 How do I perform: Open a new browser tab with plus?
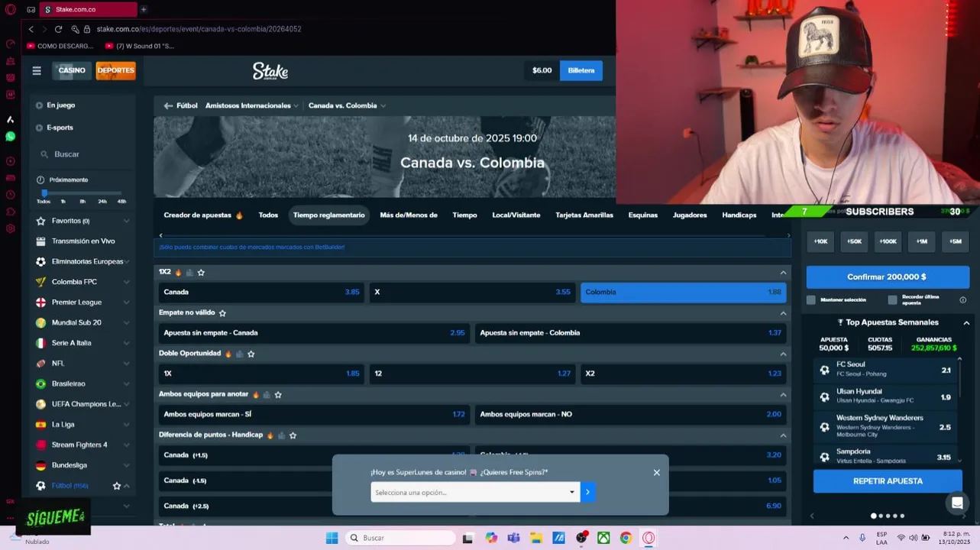[x=143, y=9]
